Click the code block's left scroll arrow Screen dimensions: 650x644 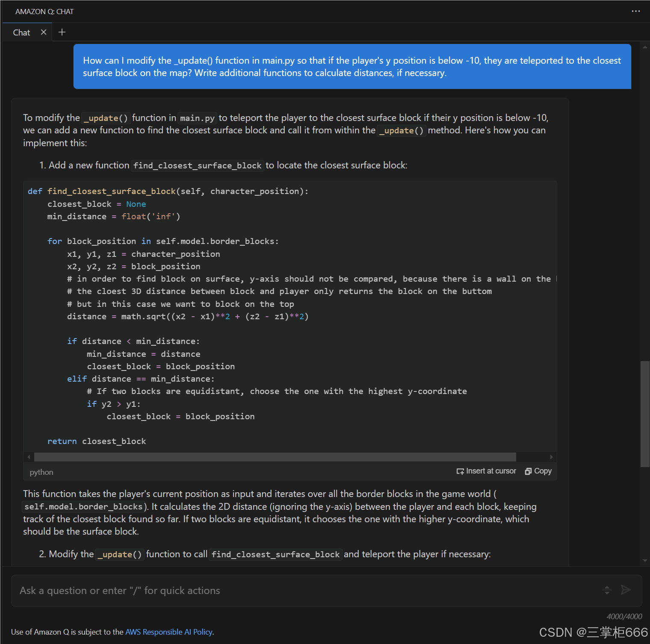coord(29,457)
